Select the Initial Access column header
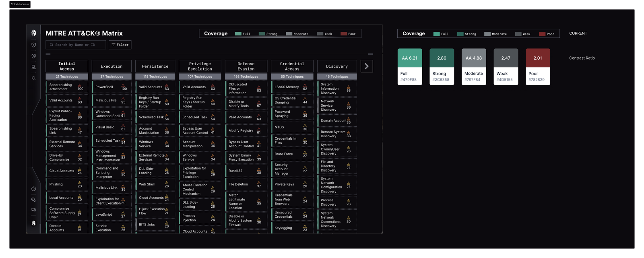 pos(67,66)
